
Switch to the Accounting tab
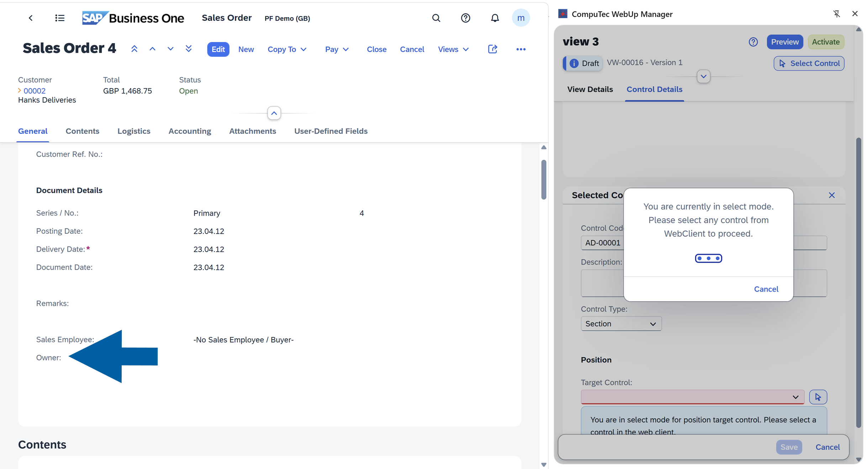190,131
